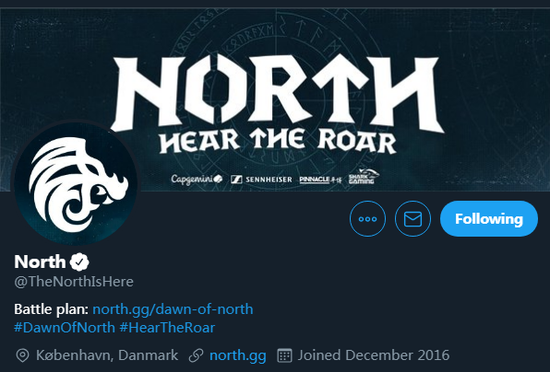Viewport: 550px width, 372px height.
Task: Click the calendar joined icon
Action: 284,356
